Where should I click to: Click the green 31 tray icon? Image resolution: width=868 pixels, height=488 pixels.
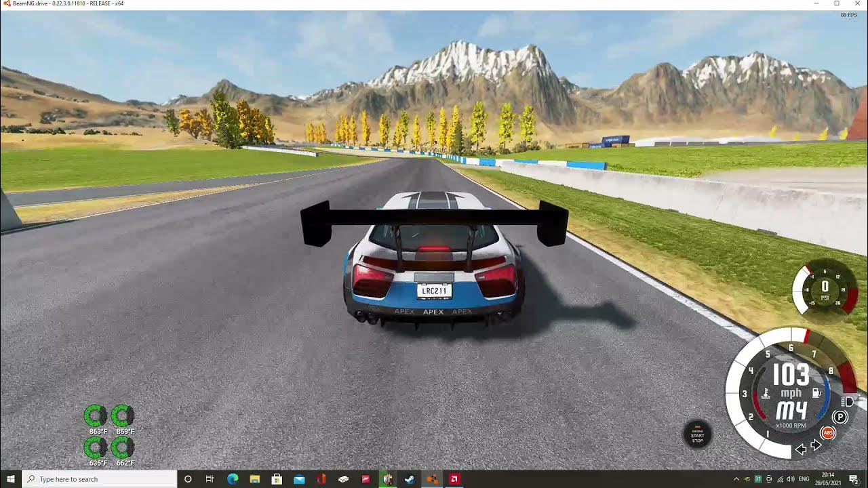coord(758,479)
